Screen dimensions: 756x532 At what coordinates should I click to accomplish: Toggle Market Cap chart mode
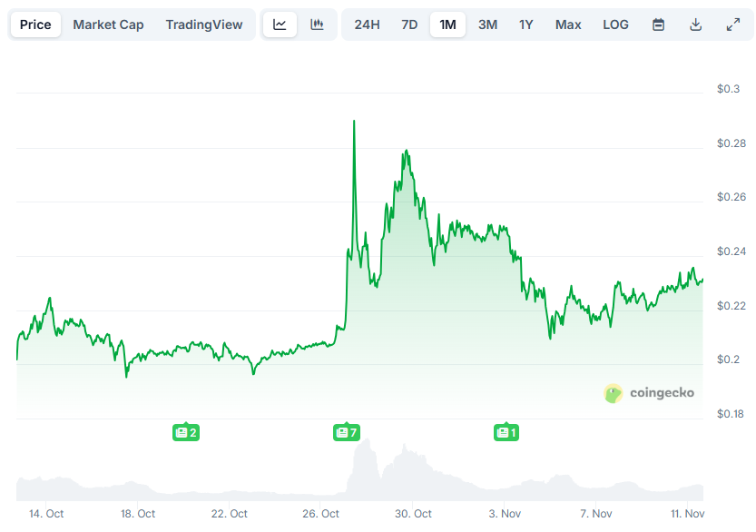coord(108,25)
